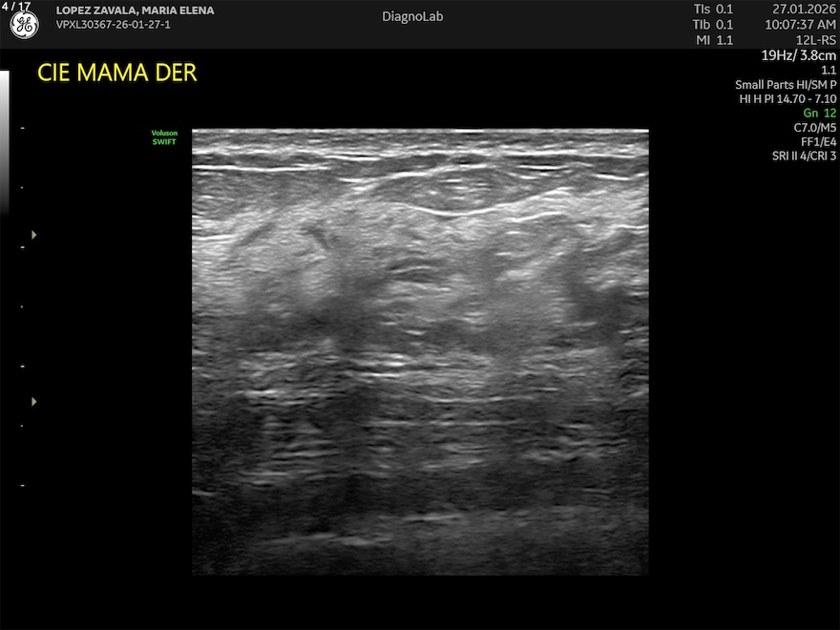Click the green Gn 12 gain value

coord(819,113)
